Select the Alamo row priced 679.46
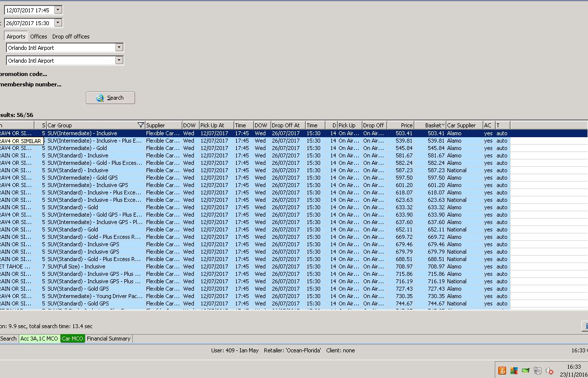Screen dimensions: 588x378 255,244
